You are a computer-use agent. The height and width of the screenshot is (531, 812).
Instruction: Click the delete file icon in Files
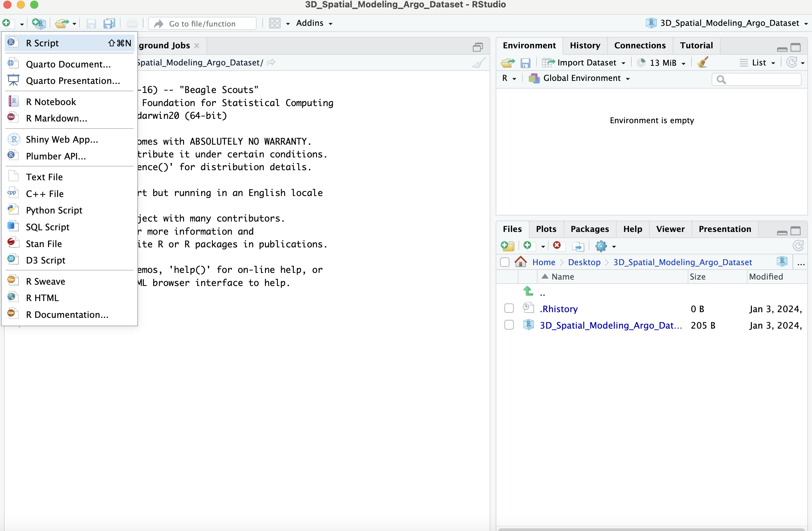click(x=557, y=245)
